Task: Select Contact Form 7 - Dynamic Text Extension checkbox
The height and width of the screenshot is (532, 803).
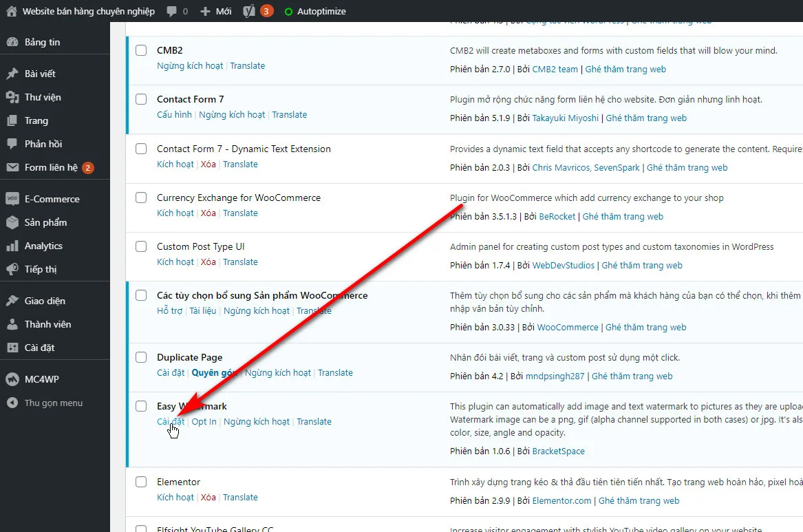Action: (x=141, y=149)
